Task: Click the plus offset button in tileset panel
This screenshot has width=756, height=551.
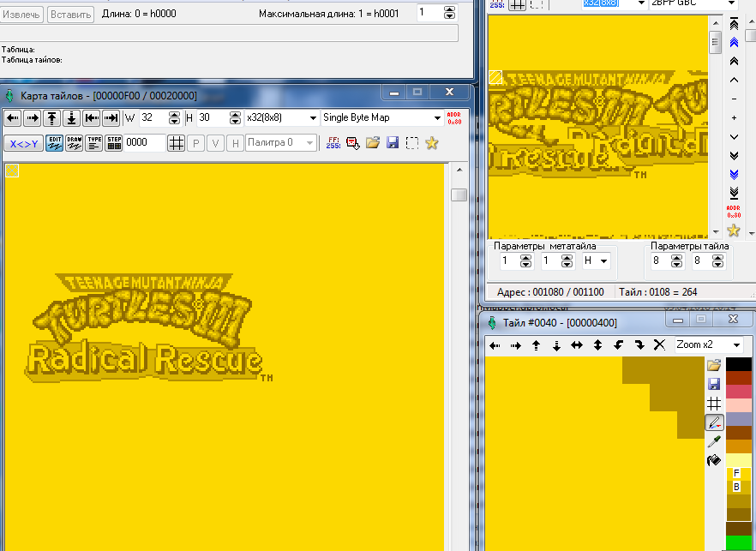Action: coord(734,117)
